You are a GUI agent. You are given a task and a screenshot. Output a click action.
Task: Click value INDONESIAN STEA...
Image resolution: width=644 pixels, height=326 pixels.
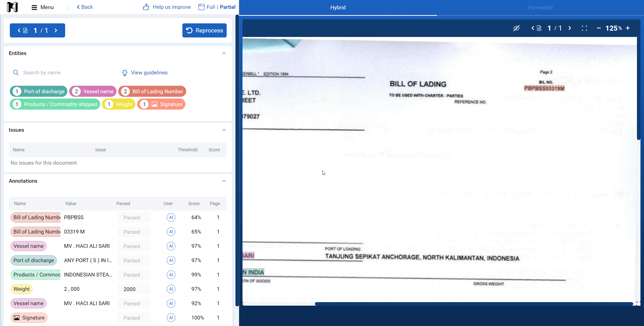88,275
